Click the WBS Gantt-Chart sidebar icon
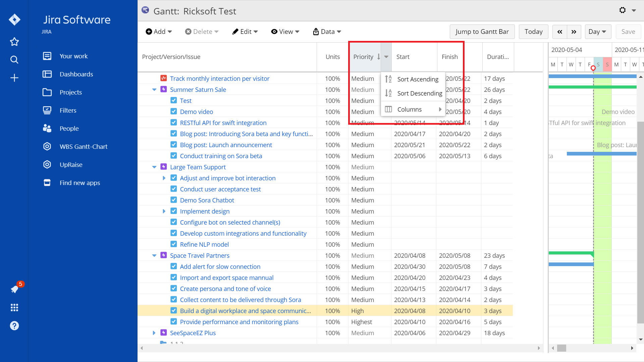This screenshot has height=362, width=644. (47, 146)
